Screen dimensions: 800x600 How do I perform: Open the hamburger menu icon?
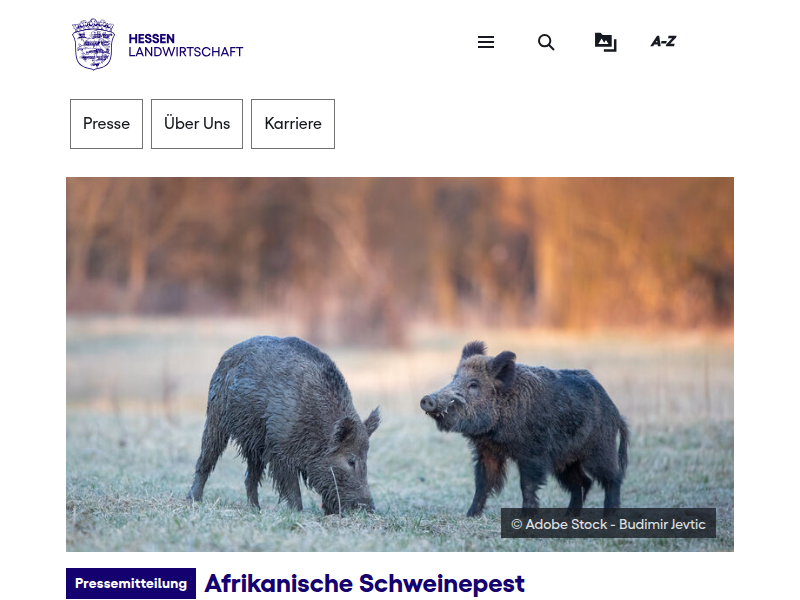click(x=486, y=42)
